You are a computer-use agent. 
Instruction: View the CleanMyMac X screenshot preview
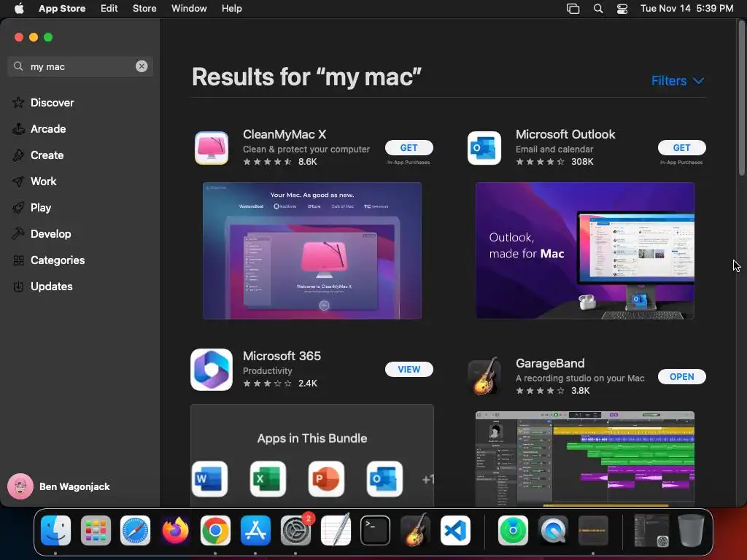[312, 251]
